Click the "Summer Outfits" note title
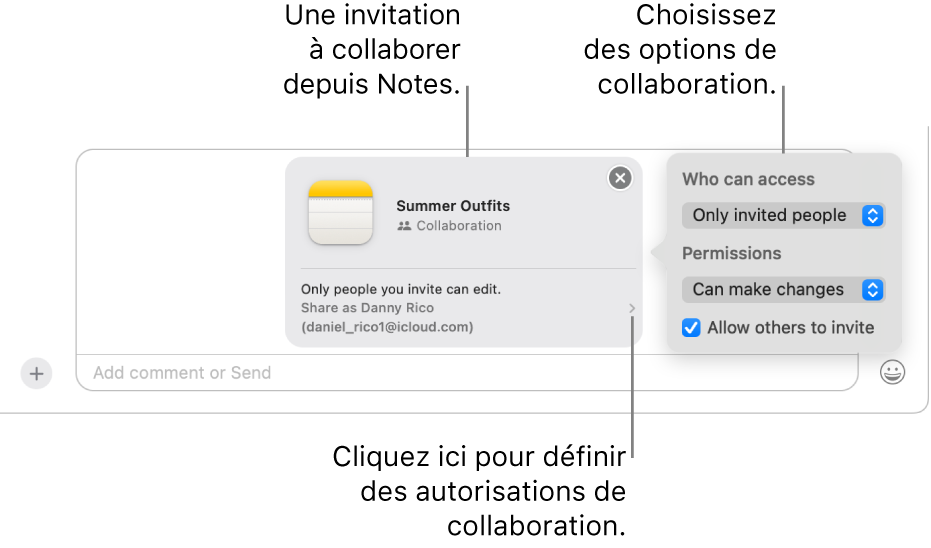 coord(453,206)
